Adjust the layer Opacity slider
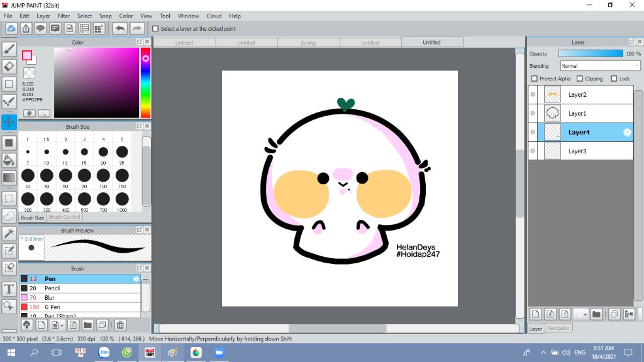The width and height of the screenshot is (644, 362). pos(591,54)
